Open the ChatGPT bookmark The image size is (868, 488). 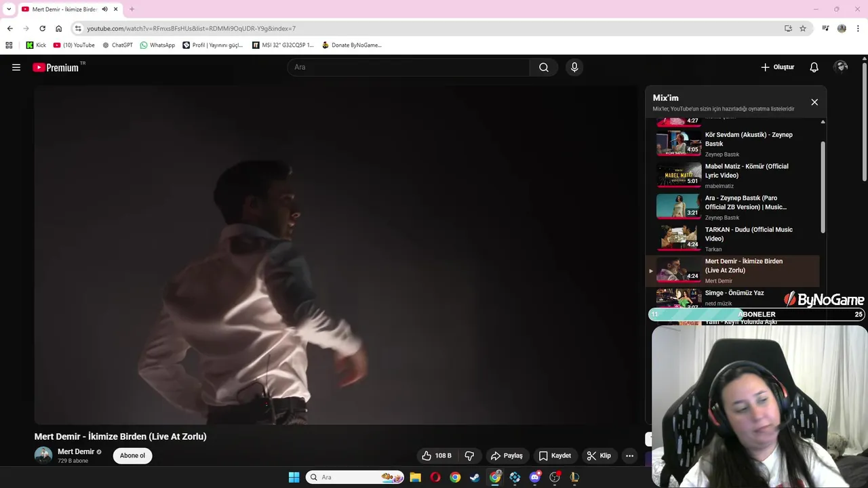pos(117,45)
